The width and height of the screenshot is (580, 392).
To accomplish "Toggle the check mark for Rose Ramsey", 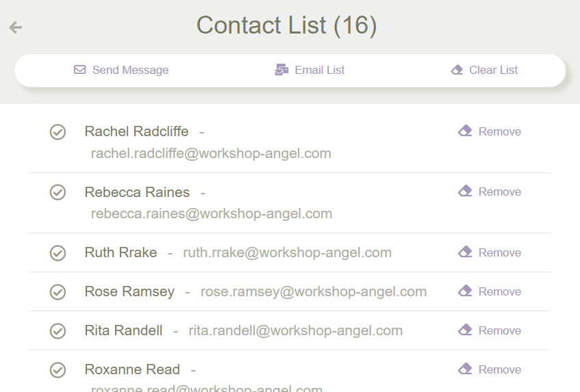I will (58, 292).
